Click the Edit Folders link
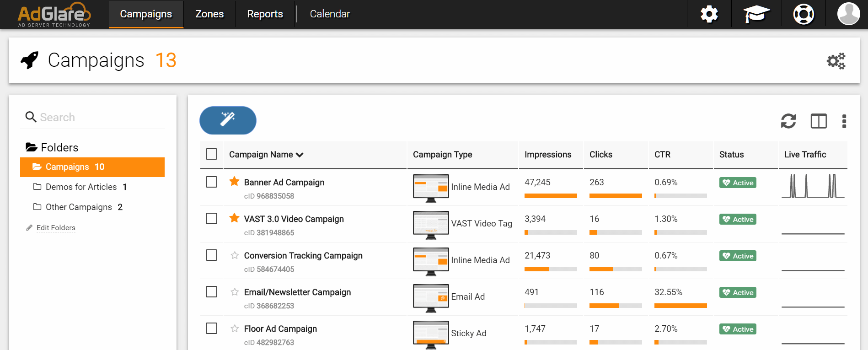This screenshot has height=350, width=868. point(56,228)
